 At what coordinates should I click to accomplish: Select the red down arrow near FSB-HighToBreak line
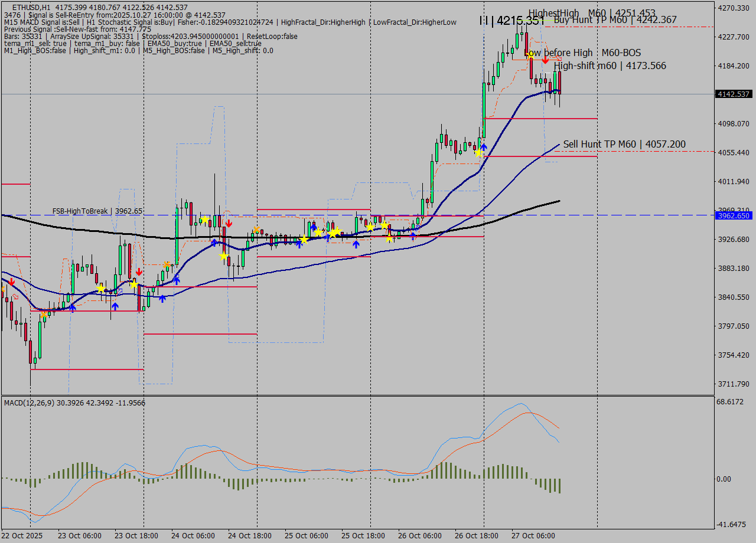(229, 223)
